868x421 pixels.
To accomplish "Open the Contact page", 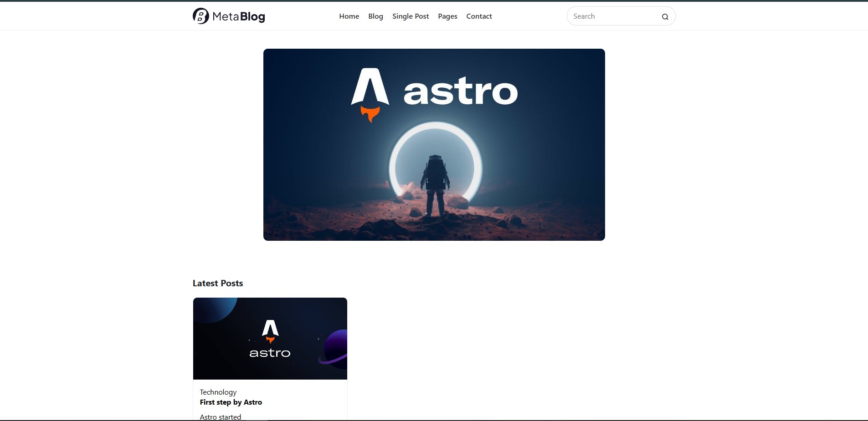I will tap(479, 16).
